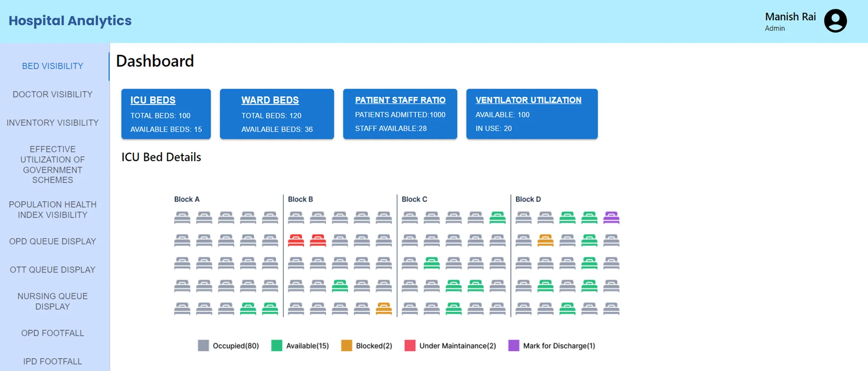Click the red Under Maintainance legend swatch

410,345
